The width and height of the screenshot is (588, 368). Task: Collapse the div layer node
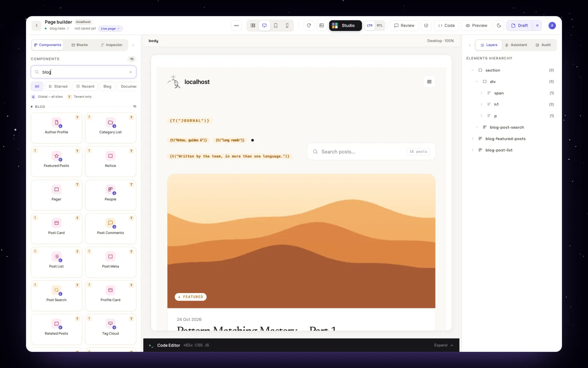477,82
